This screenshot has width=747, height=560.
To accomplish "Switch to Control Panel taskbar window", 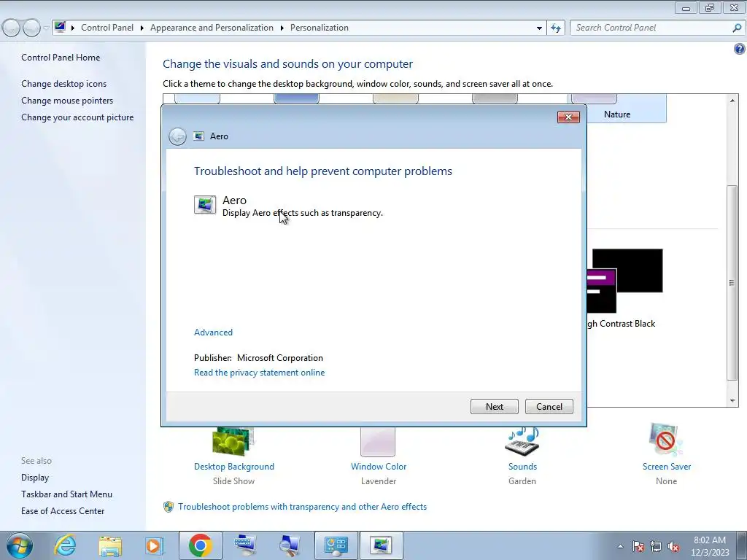I will (336, 545).
